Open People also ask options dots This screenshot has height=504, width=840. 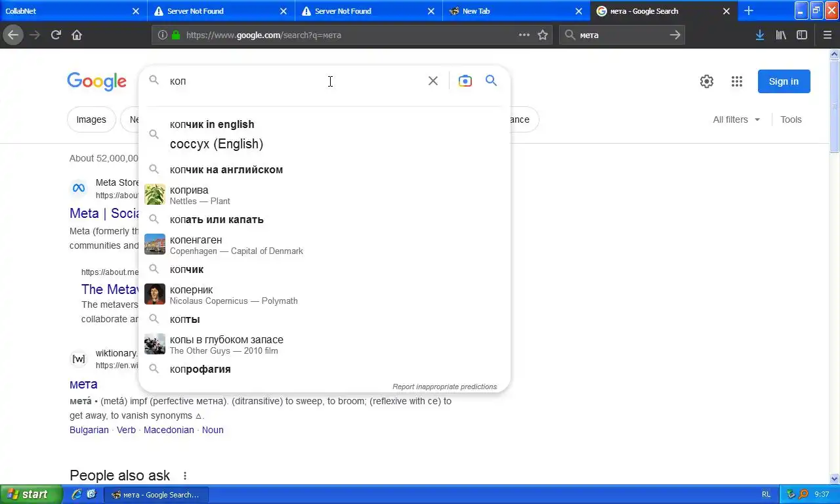(x=185, y=476)
